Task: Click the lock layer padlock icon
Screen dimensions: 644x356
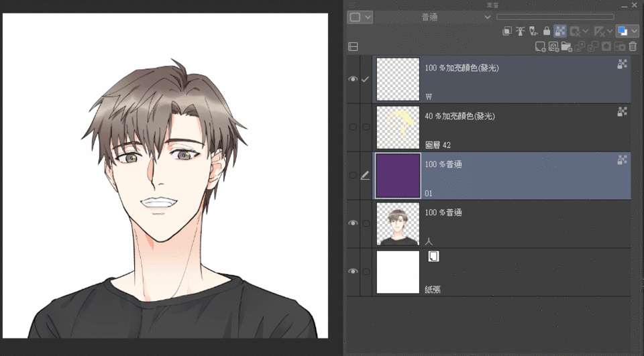Action: coord(547,31)
